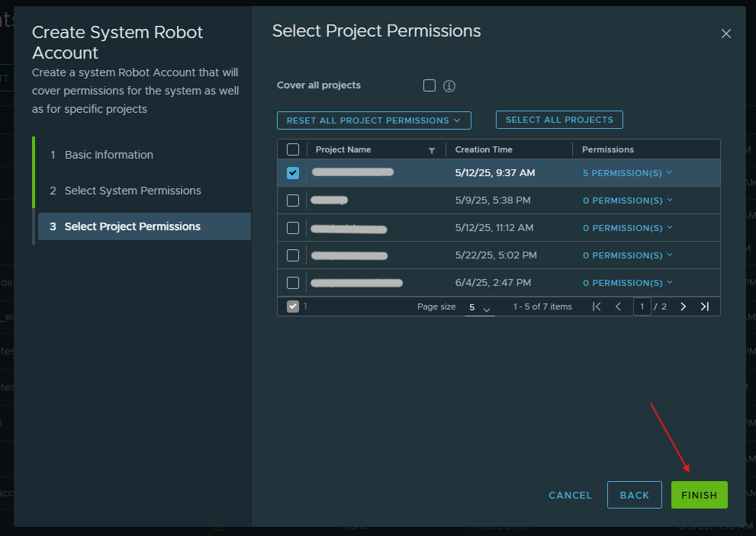The image size is (756, 536).
Task: Close the Create System Robot Account dialog
Action: coord(725,34)
